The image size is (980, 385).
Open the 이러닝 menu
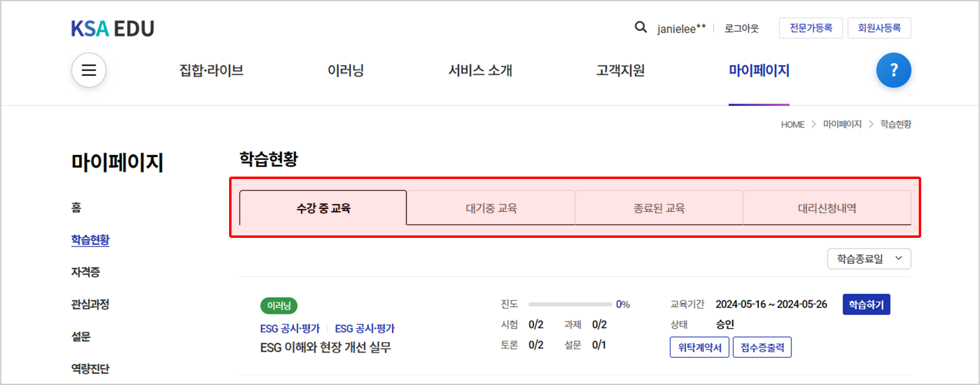(346, 71)
